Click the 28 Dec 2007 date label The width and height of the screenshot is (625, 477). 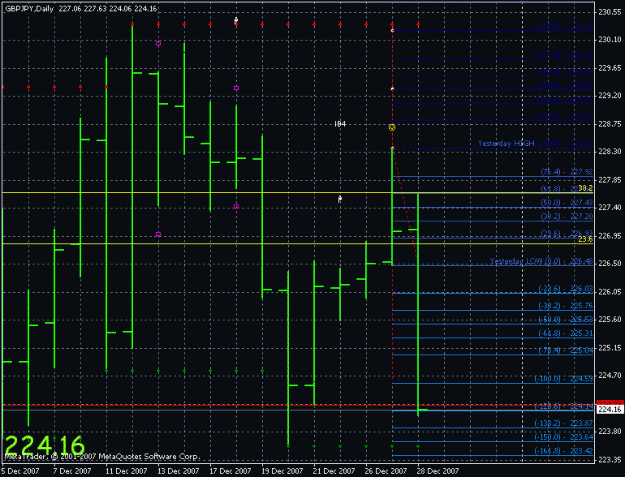click(438, 471)
